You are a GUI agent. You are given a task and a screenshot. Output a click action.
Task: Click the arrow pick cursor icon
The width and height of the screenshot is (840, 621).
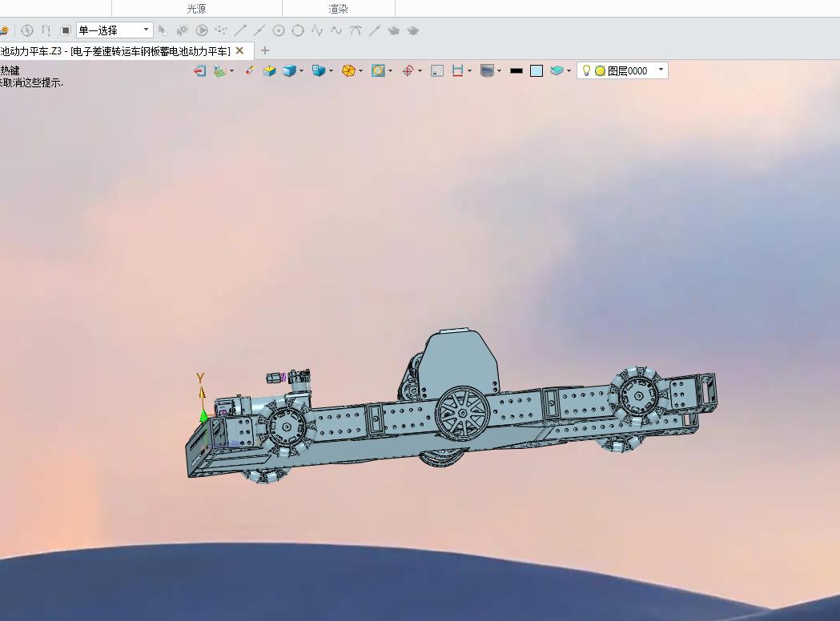pyautogui.click(x=163, y=30)
